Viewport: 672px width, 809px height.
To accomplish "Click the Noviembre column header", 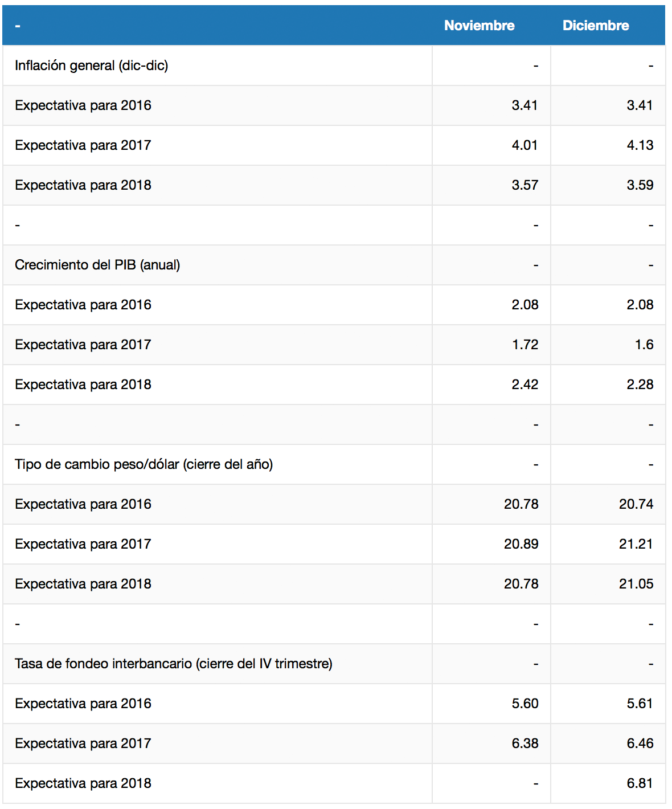I will 479,26.
